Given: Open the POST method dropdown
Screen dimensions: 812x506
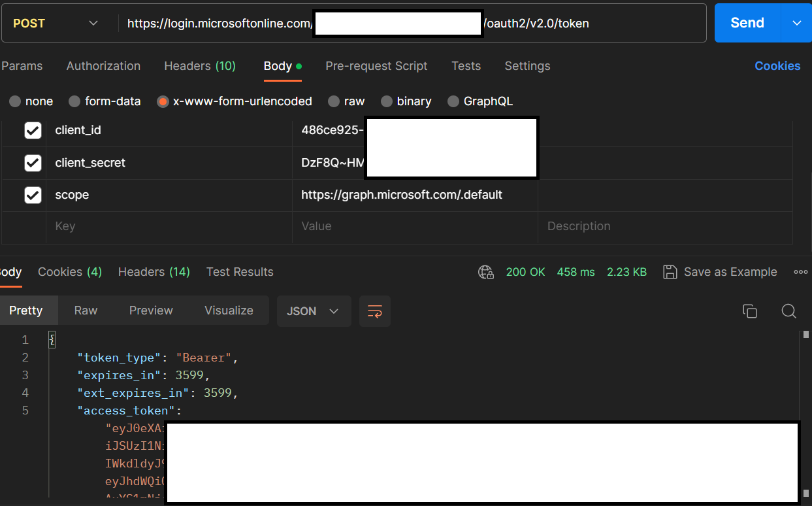Looking at the screenshot, I should pyautogui.click(x=56, y=23).
